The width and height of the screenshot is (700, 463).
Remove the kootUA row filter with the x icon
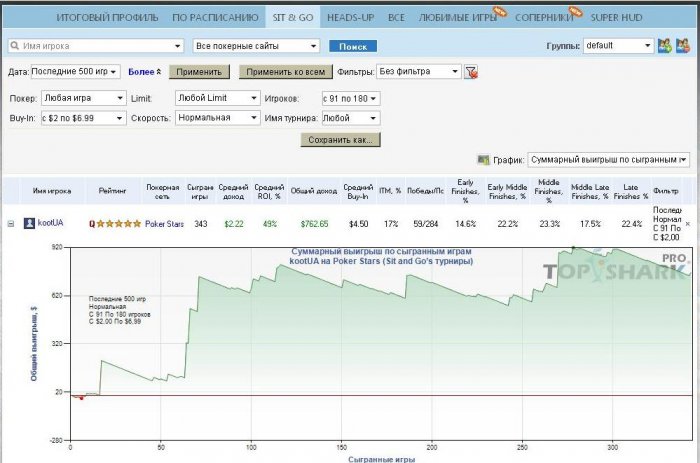[687, 224]
